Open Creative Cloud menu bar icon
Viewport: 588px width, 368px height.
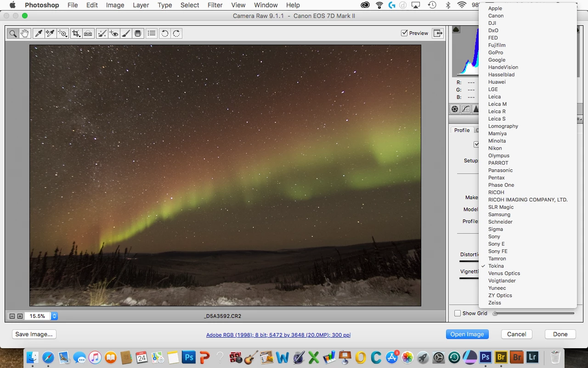(365, 5)
